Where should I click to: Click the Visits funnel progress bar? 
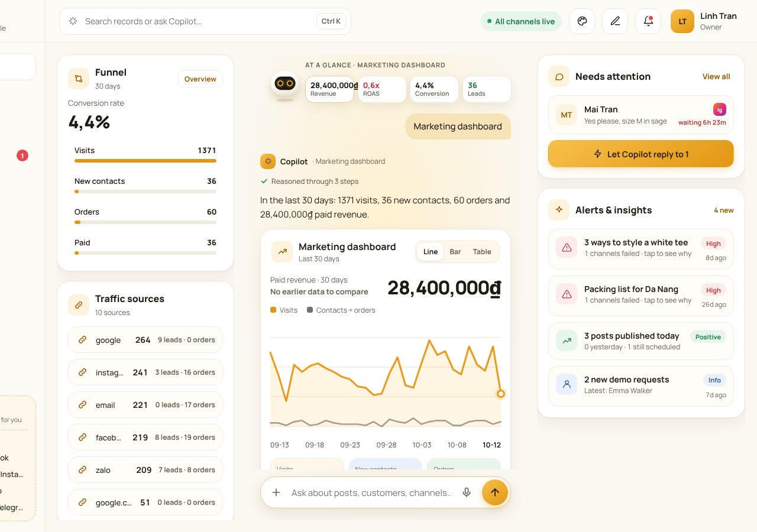pyautogui.click(x=145, y=161)
